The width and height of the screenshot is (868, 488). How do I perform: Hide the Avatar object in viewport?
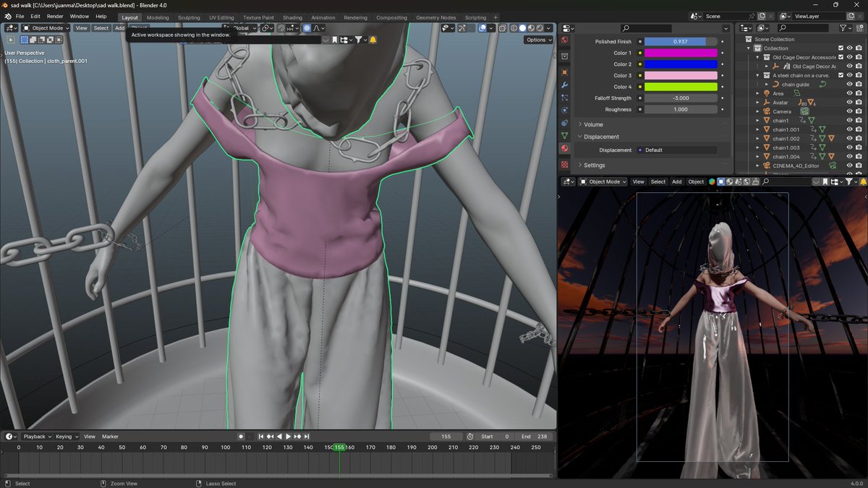click(850, 103)
